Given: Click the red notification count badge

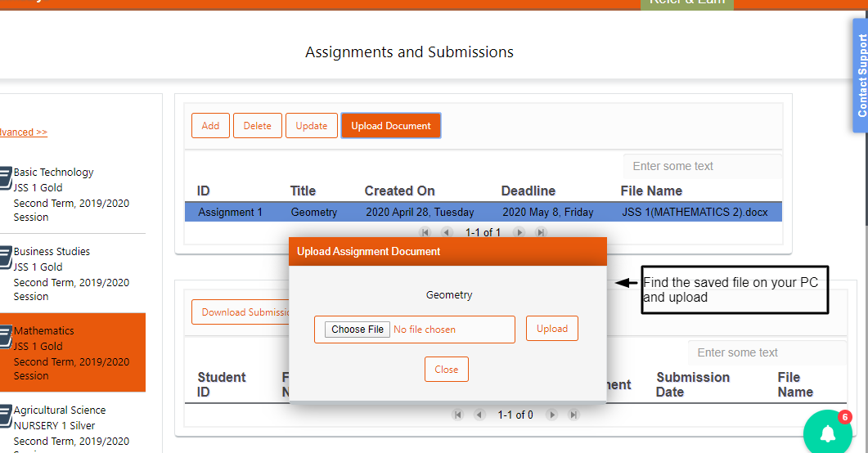Looking at the screenshot, I should [x=844, y=417].
